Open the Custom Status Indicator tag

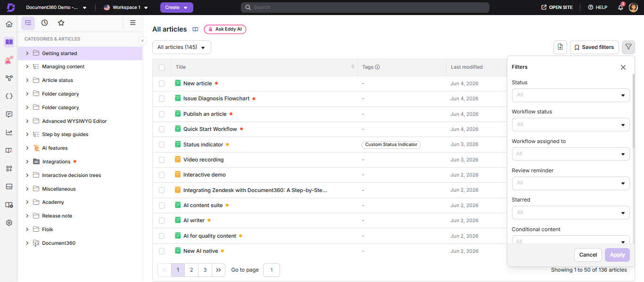coord(391,145)
